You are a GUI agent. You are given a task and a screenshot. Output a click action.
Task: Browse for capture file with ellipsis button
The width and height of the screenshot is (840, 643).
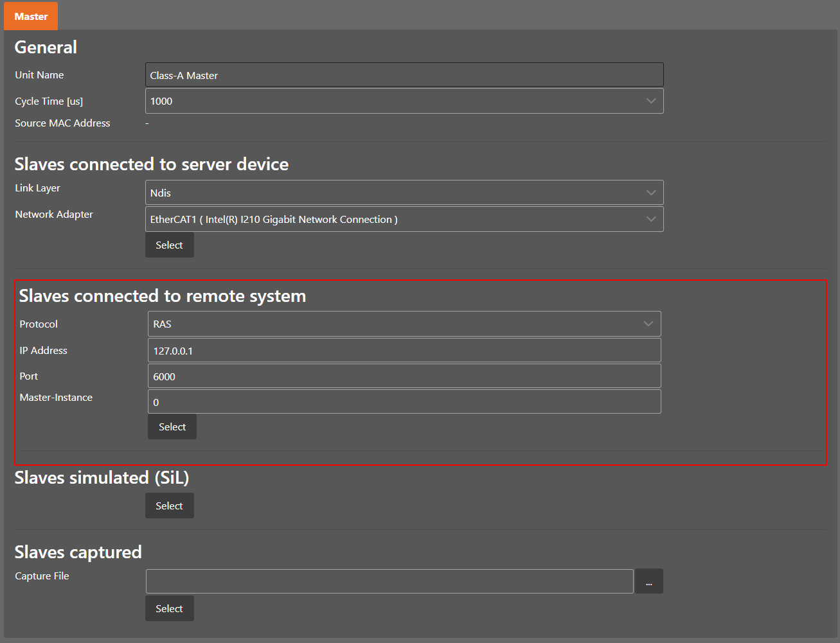pos(648,581)
